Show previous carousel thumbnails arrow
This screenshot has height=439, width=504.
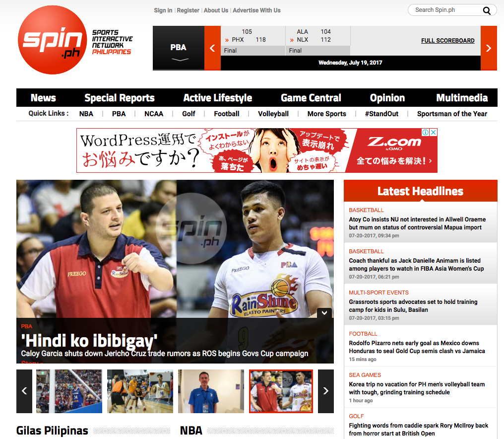(24, 391)
